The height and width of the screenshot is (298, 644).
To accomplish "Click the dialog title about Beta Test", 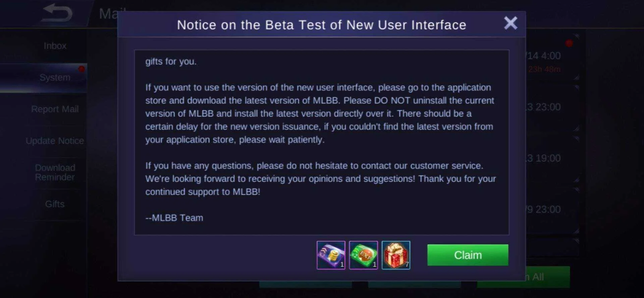I will (x=321, y=25).
